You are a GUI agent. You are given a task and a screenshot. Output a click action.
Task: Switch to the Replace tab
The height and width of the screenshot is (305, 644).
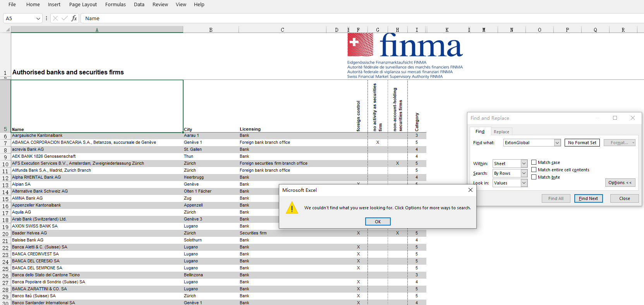point(501,132)
